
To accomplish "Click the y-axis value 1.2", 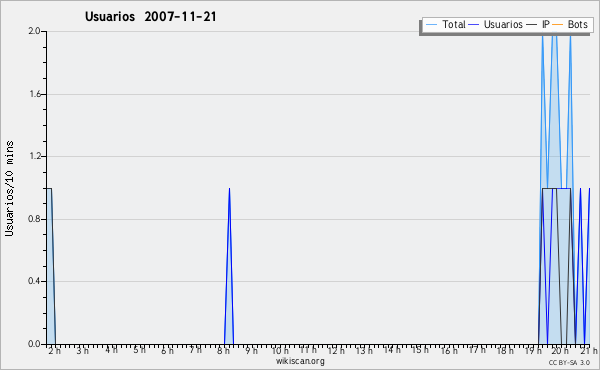I will [34, 156].
